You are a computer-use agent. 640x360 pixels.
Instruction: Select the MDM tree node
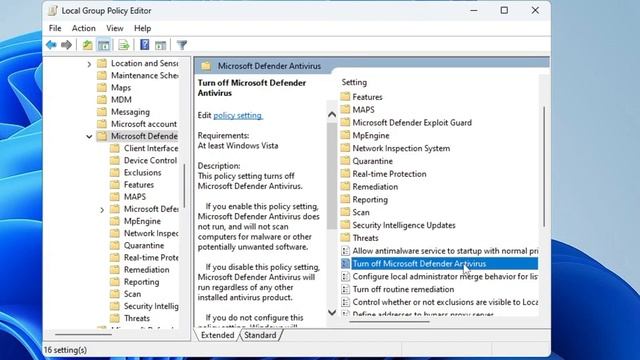pos(115,100)
